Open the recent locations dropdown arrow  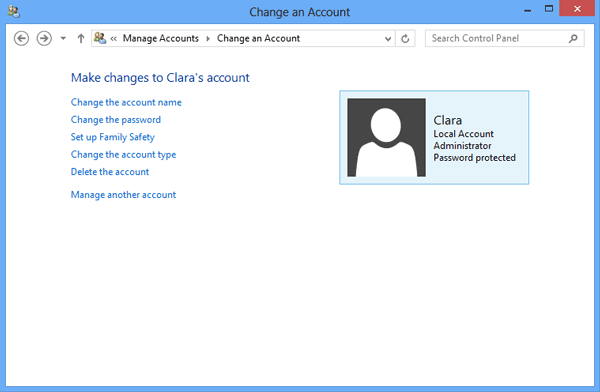point(63,39)
